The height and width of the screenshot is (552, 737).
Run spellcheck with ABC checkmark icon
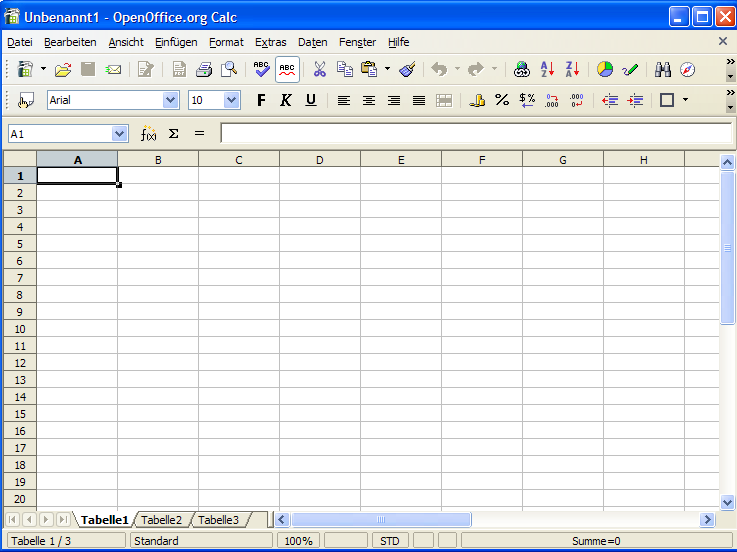click(261, 70)
